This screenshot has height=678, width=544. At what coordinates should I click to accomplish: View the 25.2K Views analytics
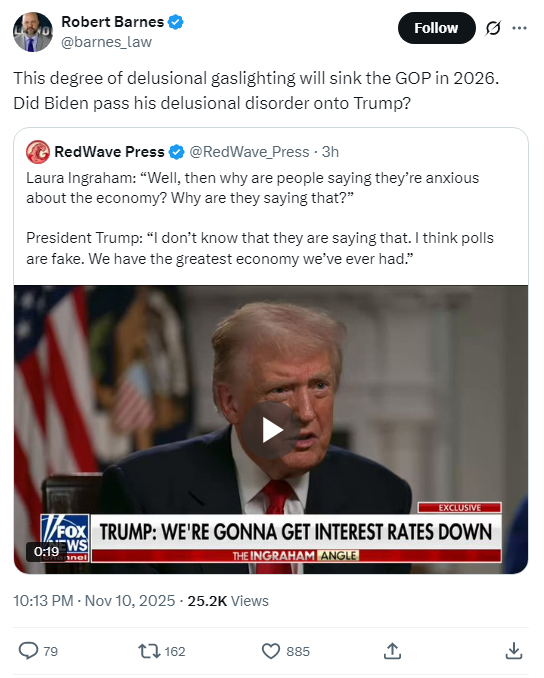coord(228,601)
